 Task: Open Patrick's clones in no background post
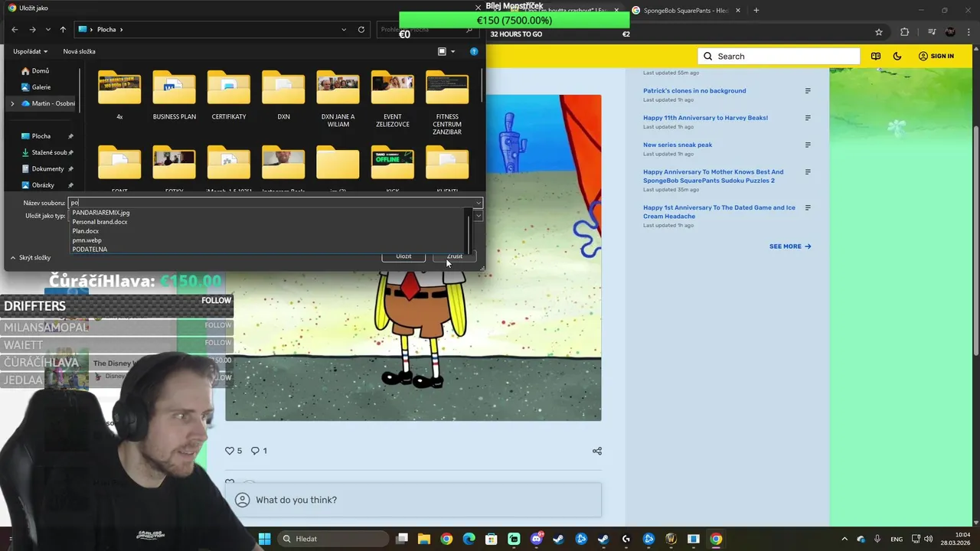(x=694, y=90)
